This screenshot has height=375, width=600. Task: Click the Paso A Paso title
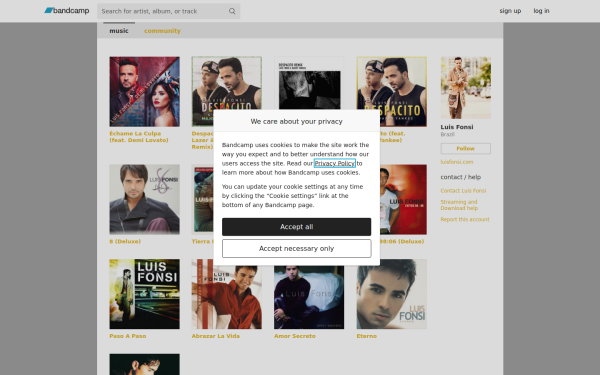(128, 336)
